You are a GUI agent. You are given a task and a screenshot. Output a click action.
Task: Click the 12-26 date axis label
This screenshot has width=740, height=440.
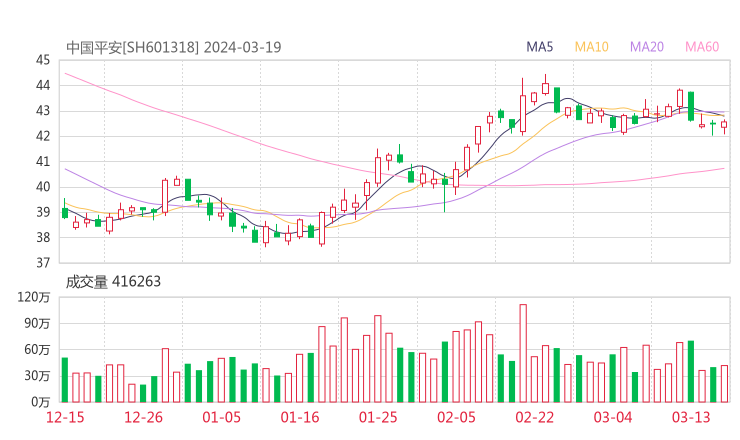coord(143,417)
